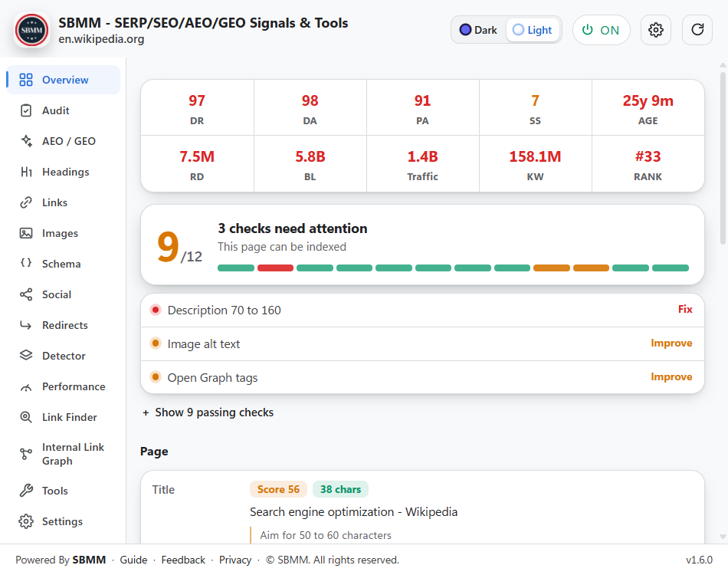Open the Guide link in the footer

133,560
